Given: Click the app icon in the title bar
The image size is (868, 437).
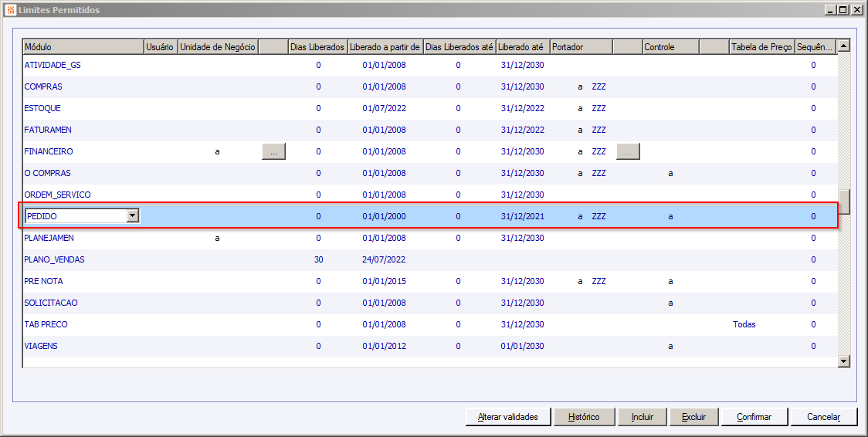Looking at the screenshot, I should click(11, 9).
